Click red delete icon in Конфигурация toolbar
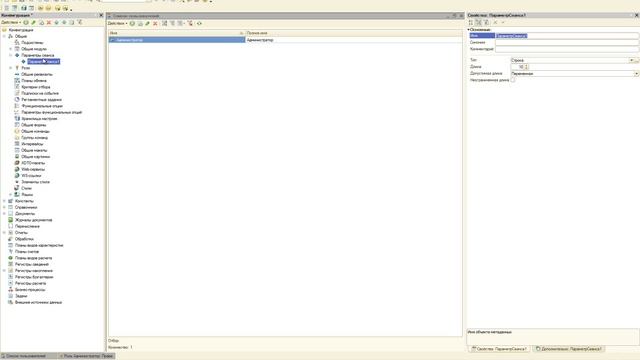640x360 pixels. 49,22
